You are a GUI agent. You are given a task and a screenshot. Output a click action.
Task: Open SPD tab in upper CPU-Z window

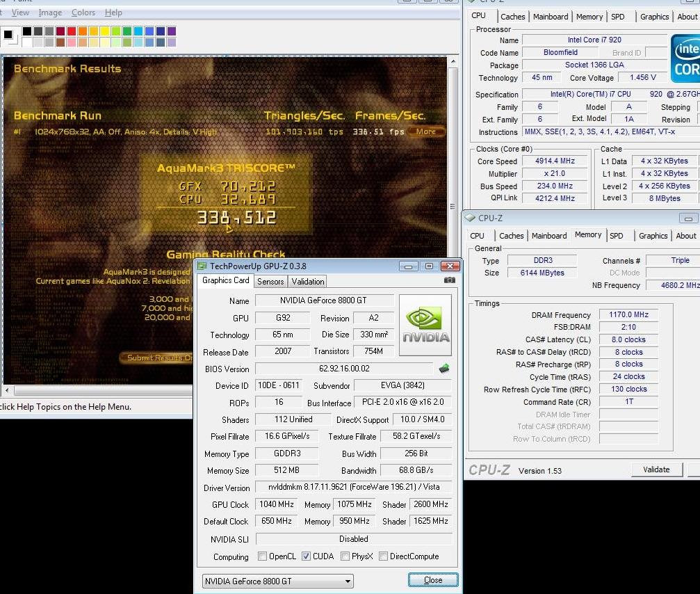tap(618, 17)
